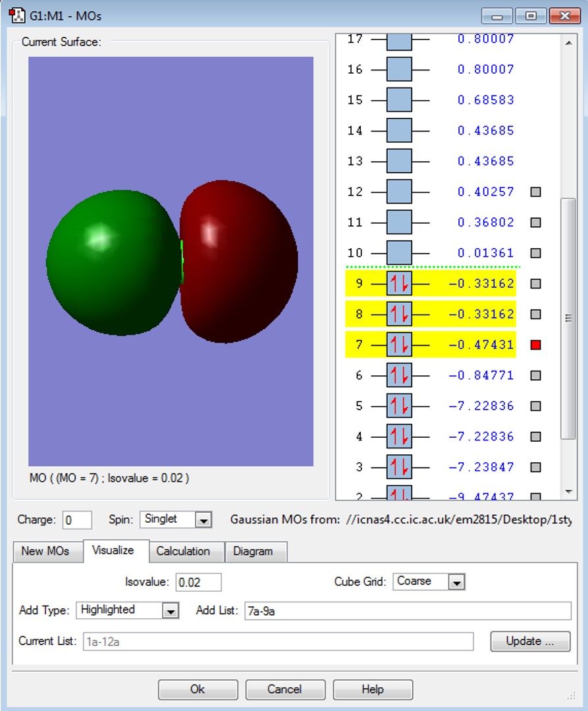Click the occupancy box for orbital 16
The image size is (588, 711).
coord(399,69)
